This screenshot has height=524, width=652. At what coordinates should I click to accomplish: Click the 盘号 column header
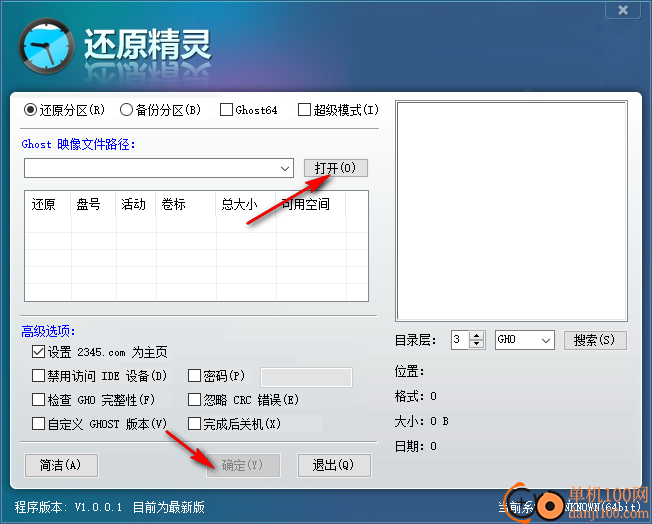coord(93,204)
